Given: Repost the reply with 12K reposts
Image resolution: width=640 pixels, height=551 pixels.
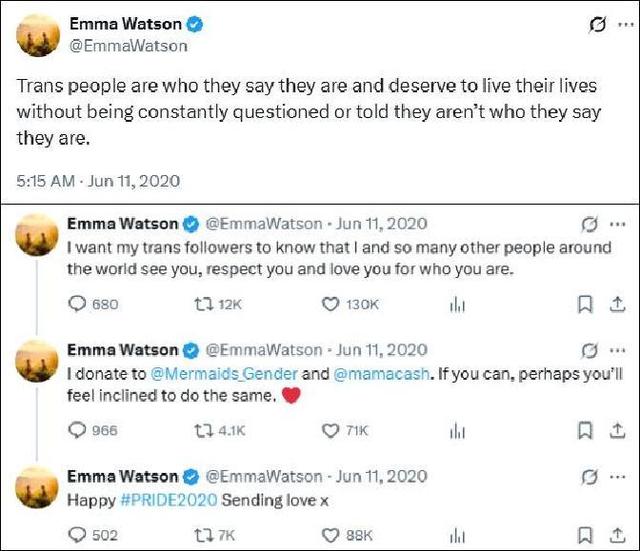Looking at the screenshot, I should (201, 305).
